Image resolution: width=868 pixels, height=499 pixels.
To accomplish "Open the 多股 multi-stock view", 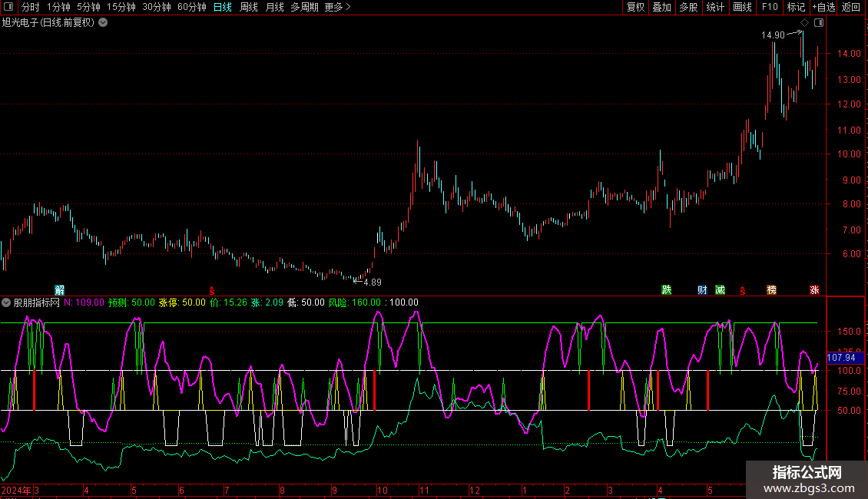I will pos(689,7).
